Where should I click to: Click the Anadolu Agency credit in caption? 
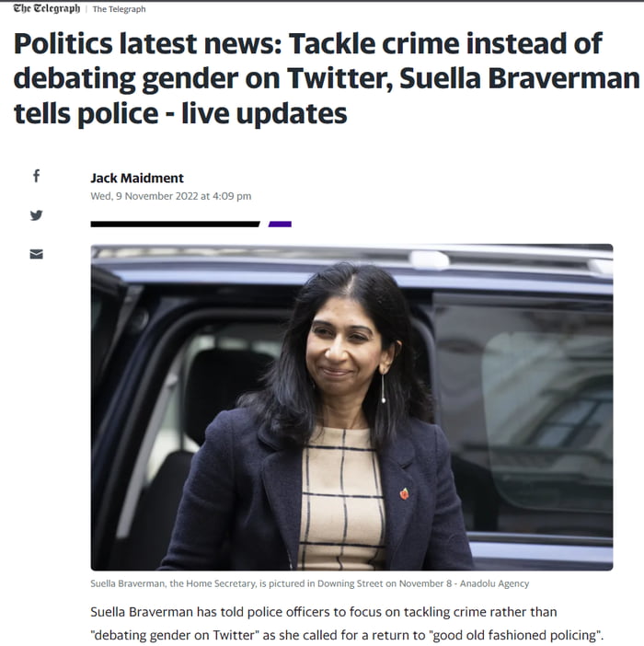click(x=494, y=583)
